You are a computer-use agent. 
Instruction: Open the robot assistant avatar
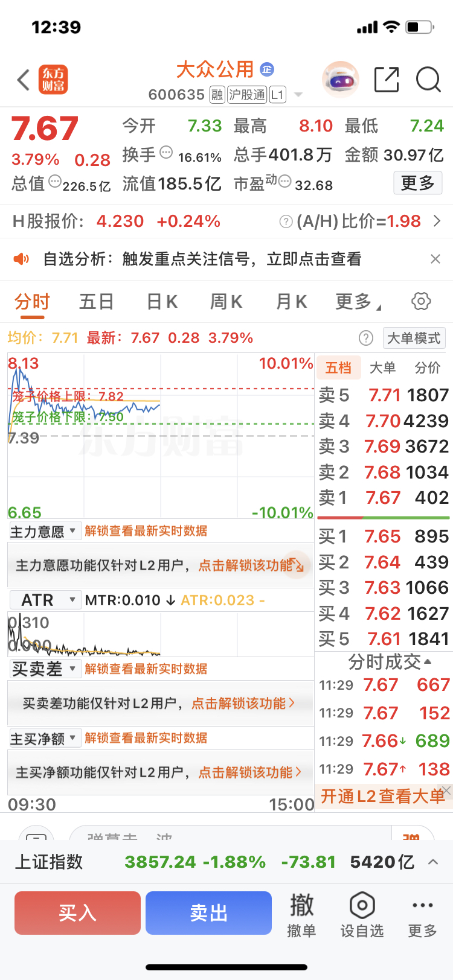341,79
